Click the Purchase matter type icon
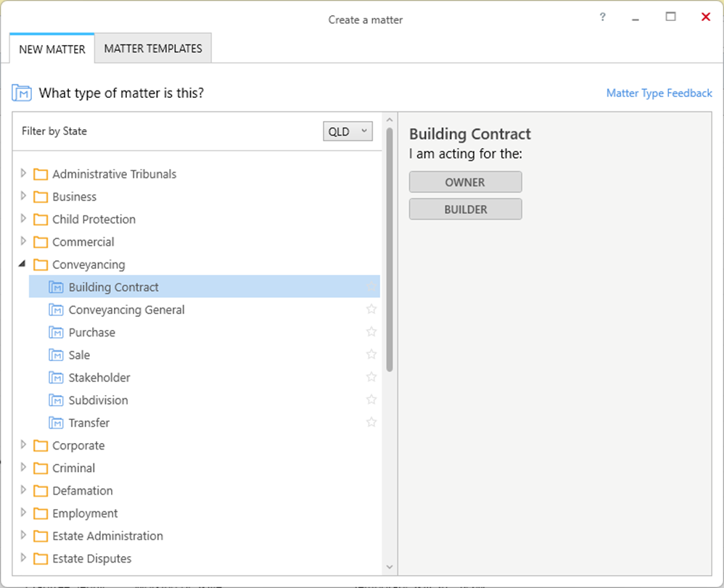Viewport: 724px width, 588px height. [56, 332]
